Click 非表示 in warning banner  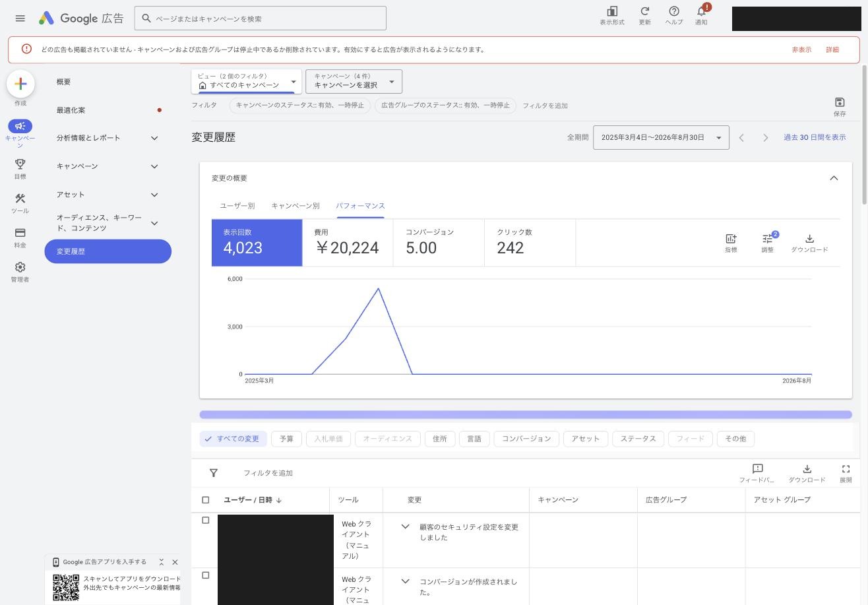[x=801, y=49]
